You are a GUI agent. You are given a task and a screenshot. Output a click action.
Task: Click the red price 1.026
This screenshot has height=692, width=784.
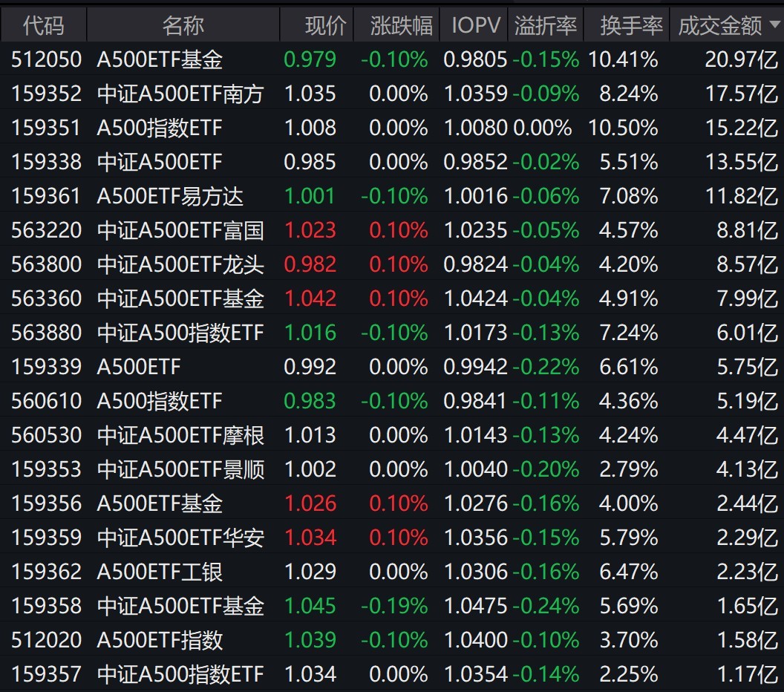pyautogui.click(x=310, y=503)
